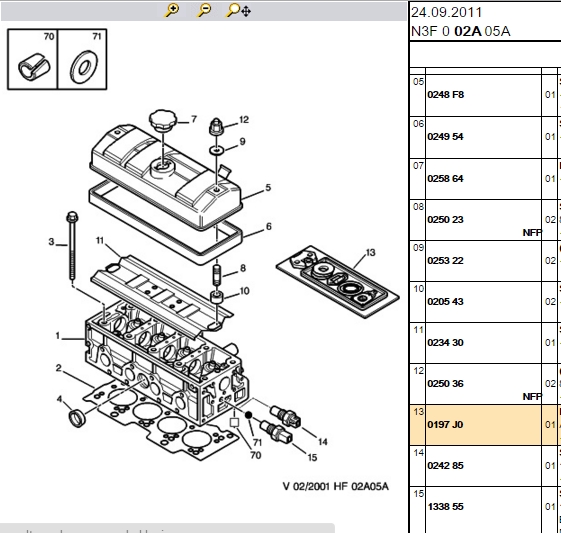The width and height of the screenshot is (561, 533).
Task: Click the zoom in magnifier icon
Action: click(x=172, y=10)
